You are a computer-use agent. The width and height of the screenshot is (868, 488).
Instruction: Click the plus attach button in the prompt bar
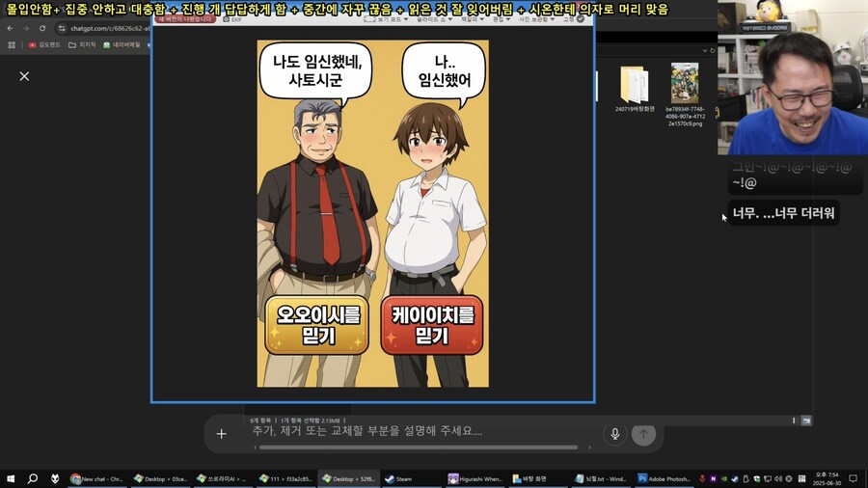coord(222,434)
